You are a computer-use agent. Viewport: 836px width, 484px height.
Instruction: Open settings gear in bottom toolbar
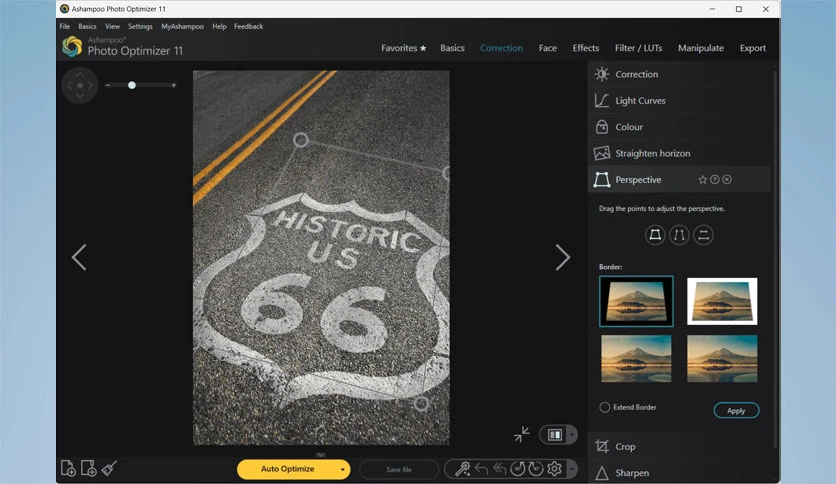click(x=554, y=469)
